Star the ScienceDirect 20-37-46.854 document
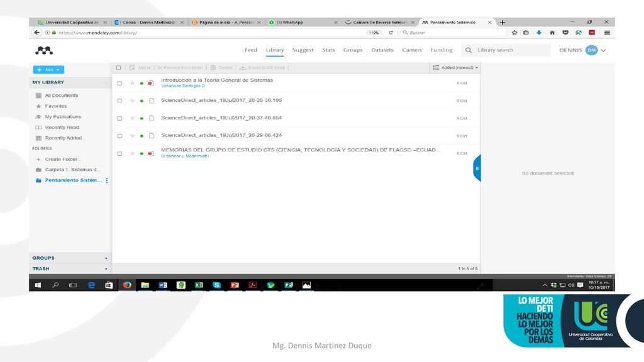The width and height of the screenshot is (644, 362). [132, 118]
